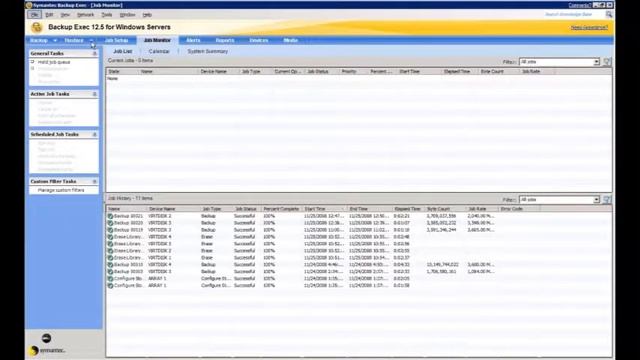Viewport: 640px width, 360px height.
Task: Click the Job History items count label
Action: [131, 198]
